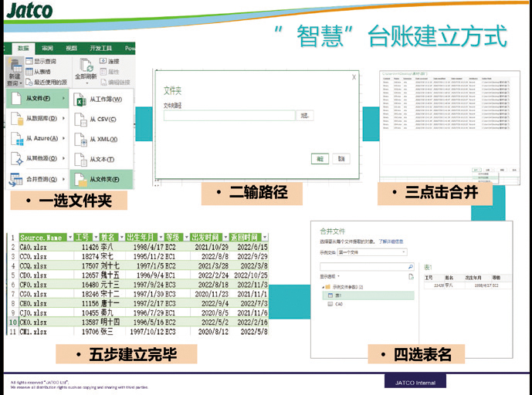Click the 了解详细信息 link
The width and height of the screenshot is (532, 395).
pos(392,240)
